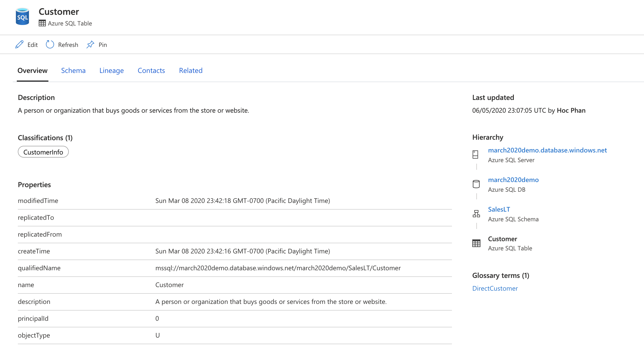Select the Related tab
The height and width of the screenshot is (360, 644).
pyautogui.click(x=191, y=71)
